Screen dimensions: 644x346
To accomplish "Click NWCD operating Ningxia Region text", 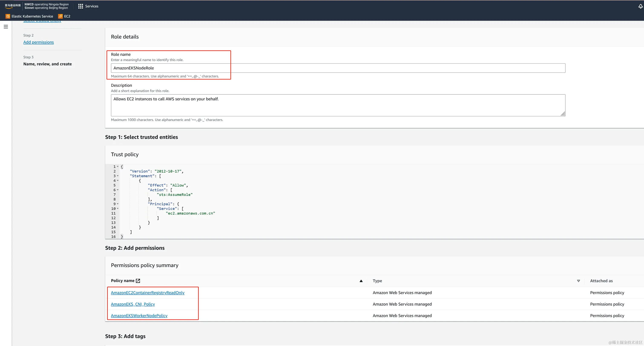I will tap(46, 4).
